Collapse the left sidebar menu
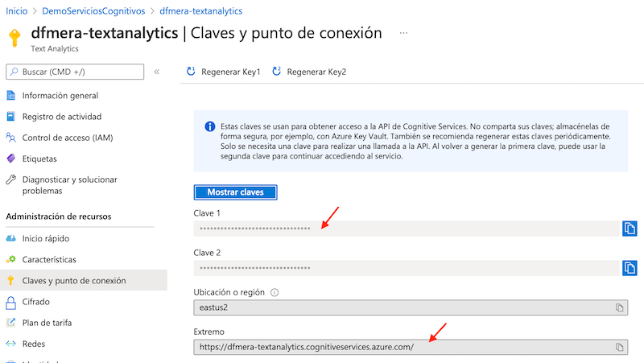This screenshot has height=363, width=644. coord(157,72)
